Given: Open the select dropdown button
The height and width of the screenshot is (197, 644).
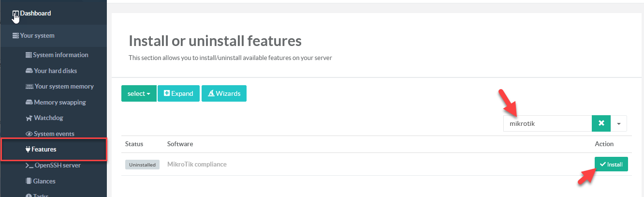Looking at the screenshot, I should pyautogui.click(x=139, y=93).
